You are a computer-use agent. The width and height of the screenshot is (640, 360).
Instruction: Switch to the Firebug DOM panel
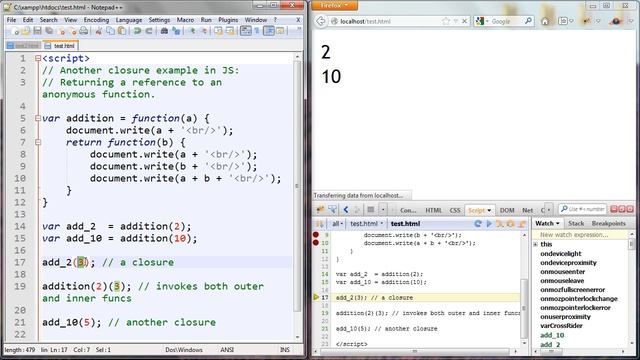coord(507,210)
